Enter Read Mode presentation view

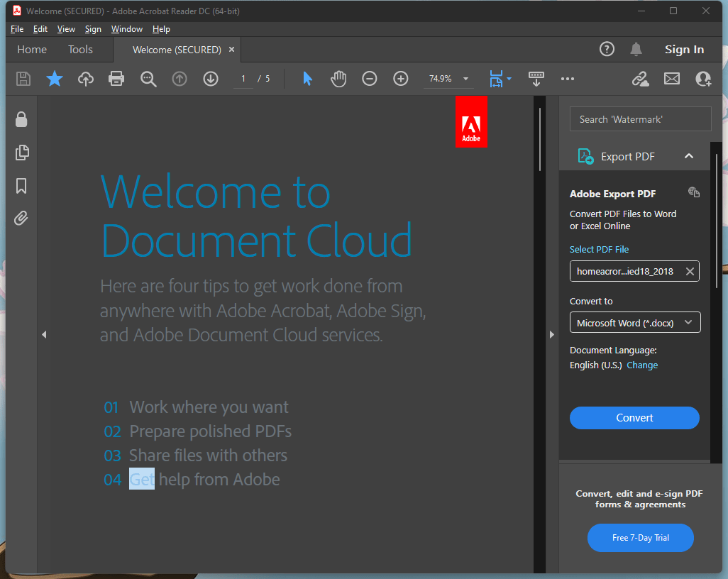536,79
